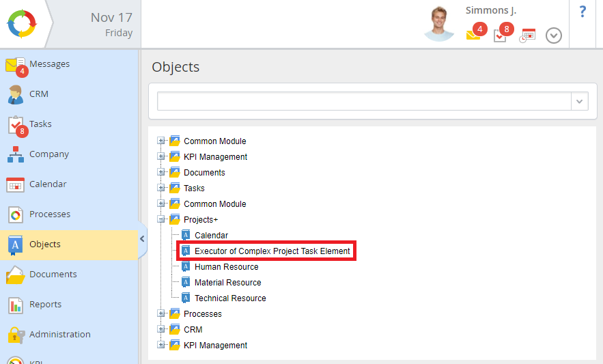Click the ELMA logo icon

pyautogui.click(x=25, y=24)
